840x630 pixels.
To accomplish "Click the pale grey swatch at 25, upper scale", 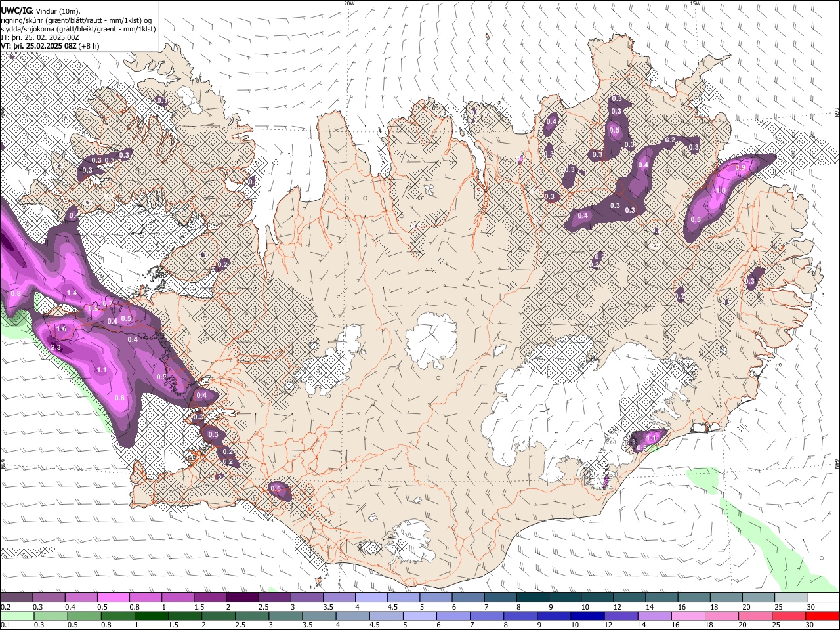I will click(x=791, y=598).
